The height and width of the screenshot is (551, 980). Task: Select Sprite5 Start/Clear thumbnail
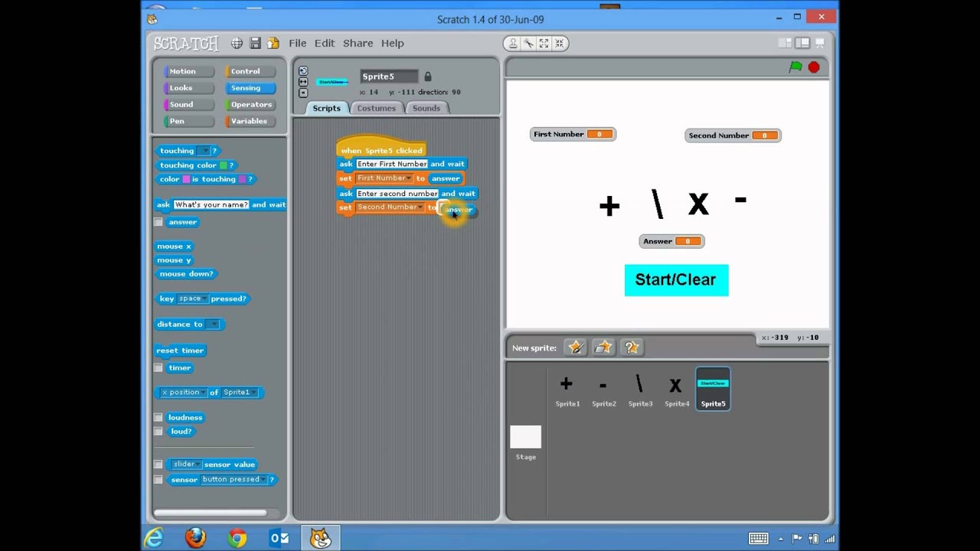(713, 390)
